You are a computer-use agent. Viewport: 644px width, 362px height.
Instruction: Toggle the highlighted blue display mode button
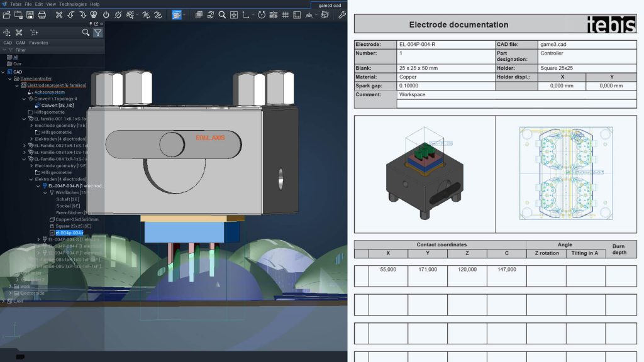[x=177, y=14]
